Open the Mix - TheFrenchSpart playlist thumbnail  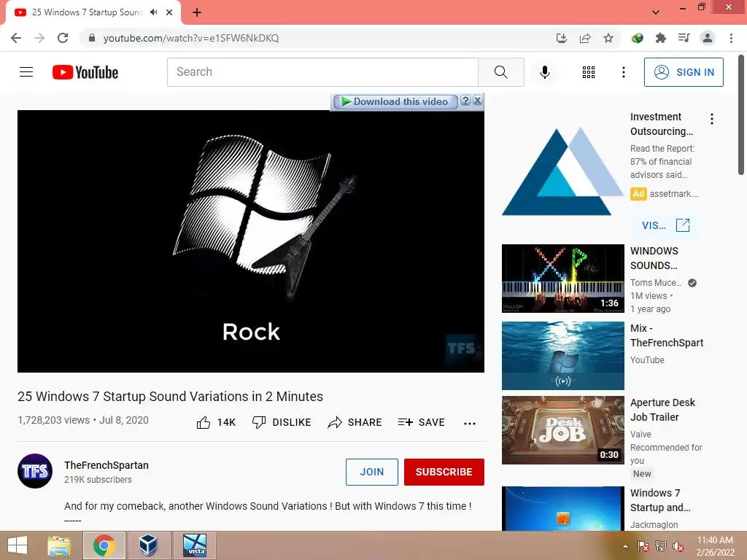562,356
